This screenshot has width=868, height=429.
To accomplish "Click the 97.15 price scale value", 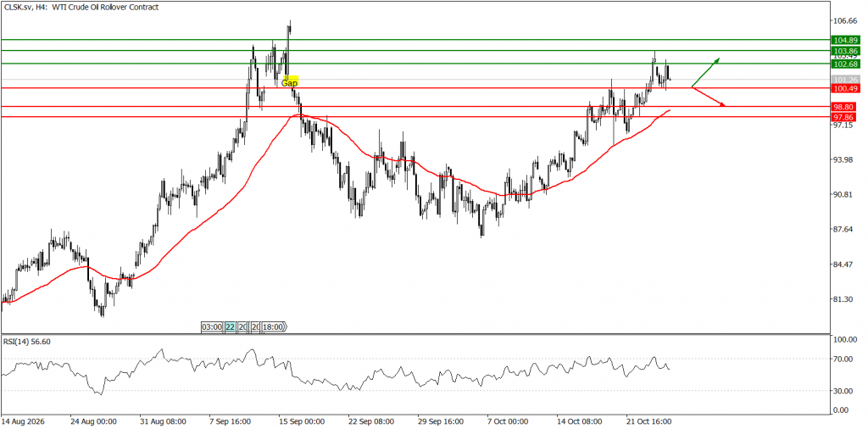I will point(845,125).
